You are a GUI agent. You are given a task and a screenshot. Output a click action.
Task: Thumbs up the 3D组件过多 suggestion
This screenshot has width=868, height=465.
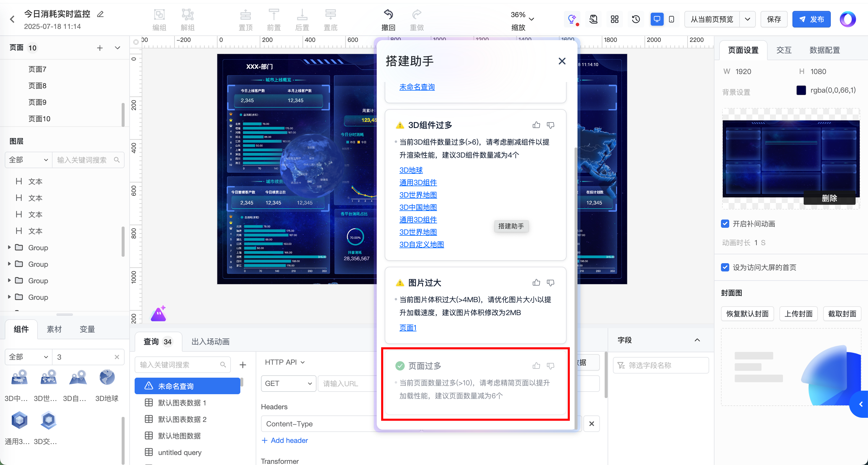[536, 125]
